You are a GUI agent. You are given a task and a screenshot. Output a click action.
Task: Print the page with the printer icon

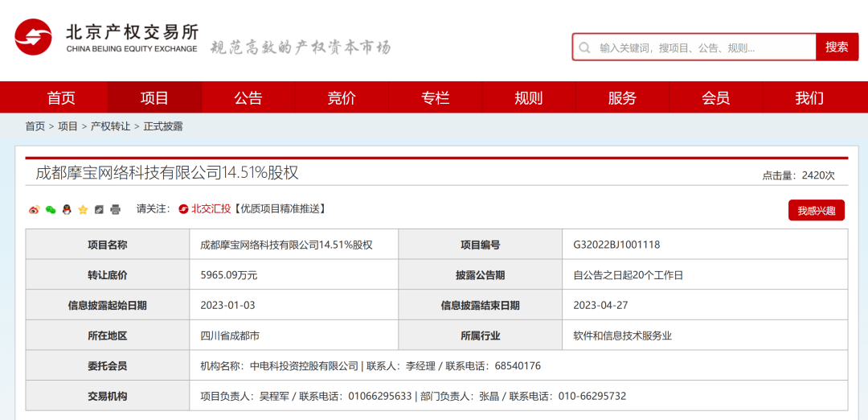115,209
